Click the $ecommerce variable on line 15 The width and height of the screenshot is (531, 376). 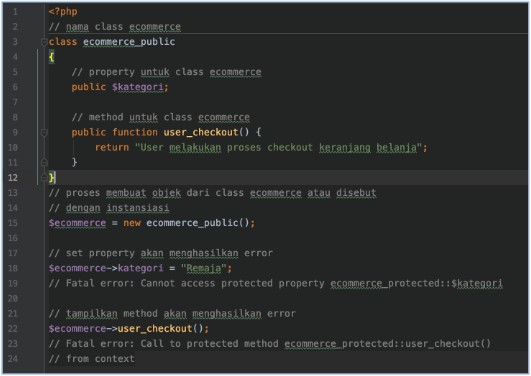point(77,223)
